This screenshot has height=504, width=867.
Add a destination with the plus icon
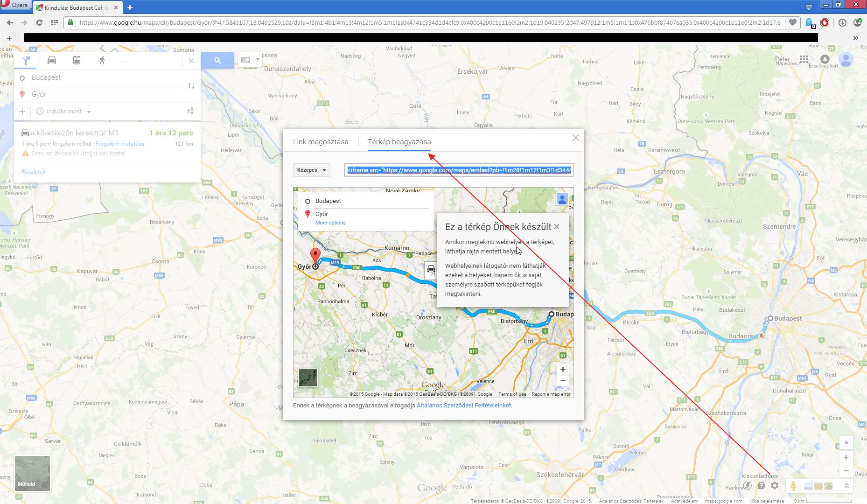[x=22, y=111]
